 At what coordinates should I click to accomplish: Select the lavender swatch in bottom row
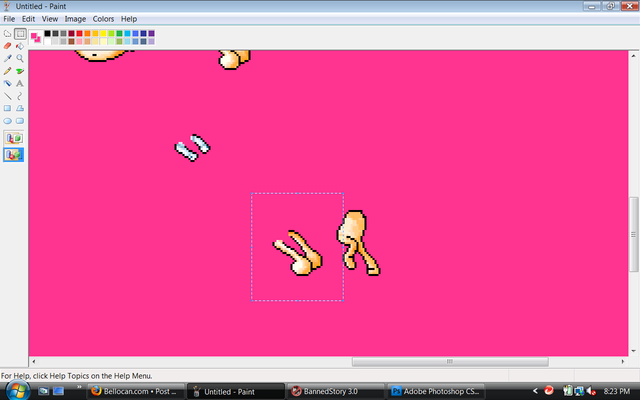click(x=151, y=41)
